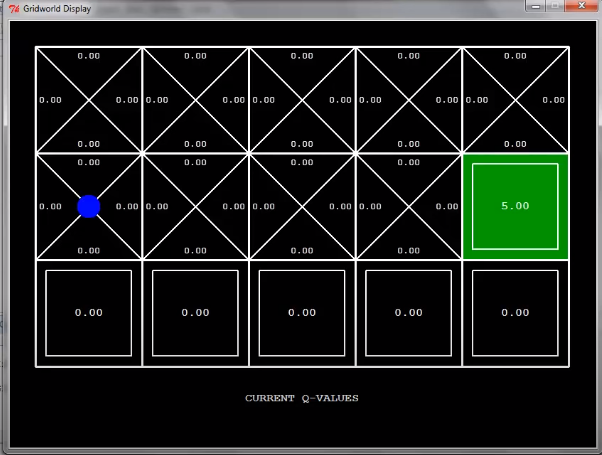602x455 pixels.
Task: Choose the fourth boxed 0.00 cell in bottom row
Action: point(408,313)
